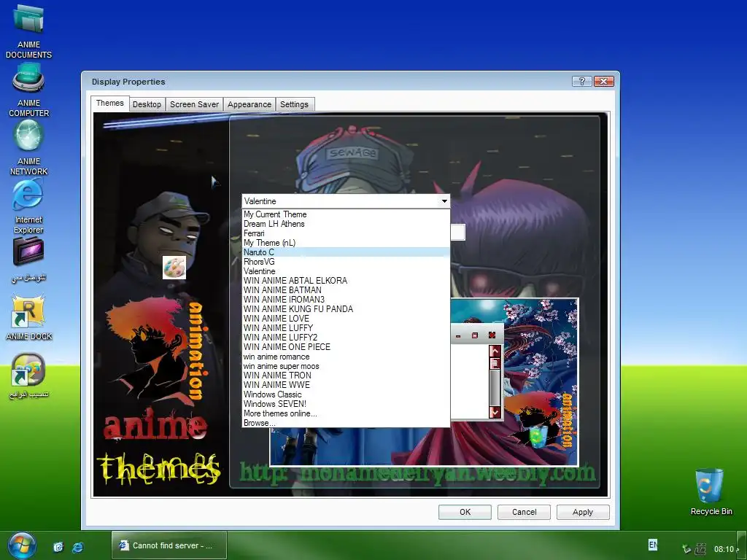Pick the WIN ANIME IROMAN3 theme
This screenshot has height=560, width=747.
pos(346,300)
